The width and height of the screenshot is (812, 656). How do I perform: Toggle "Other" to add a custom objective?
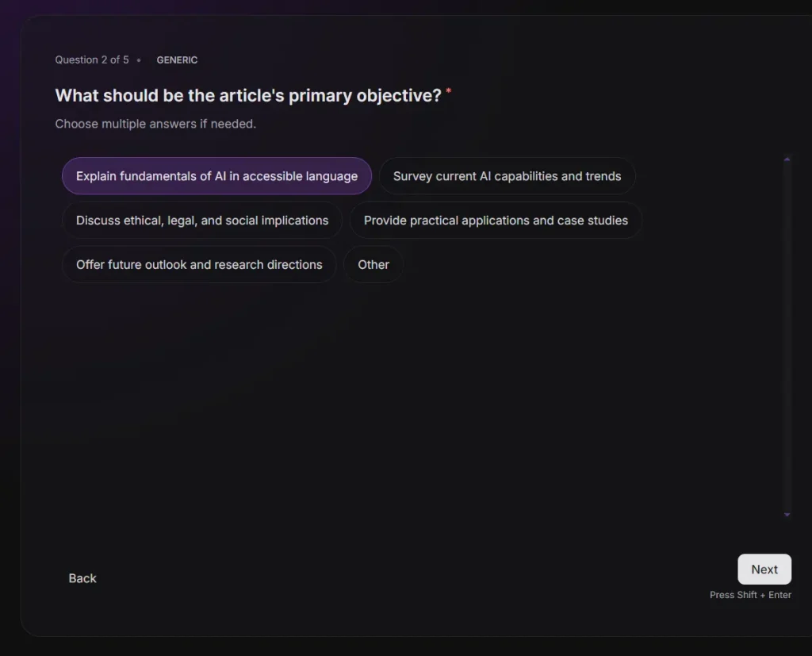point(373,264)
